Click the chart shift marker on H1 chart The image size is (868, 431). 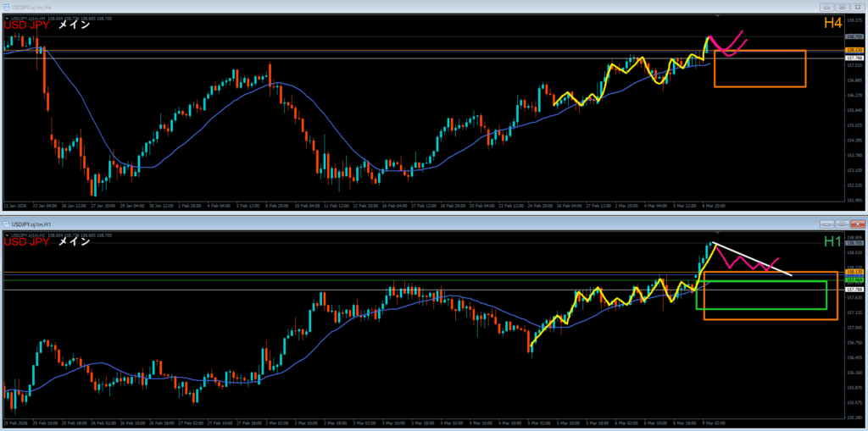(719, 232)
